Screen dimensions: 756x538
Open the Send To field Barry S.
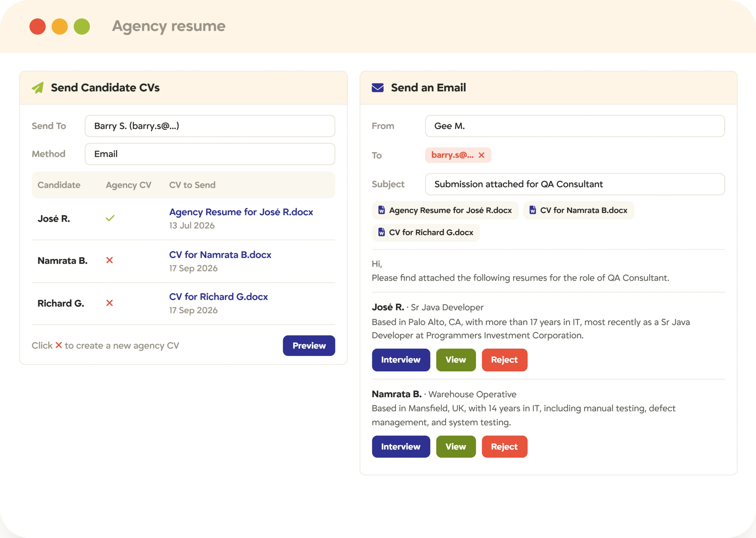[210, 126]
